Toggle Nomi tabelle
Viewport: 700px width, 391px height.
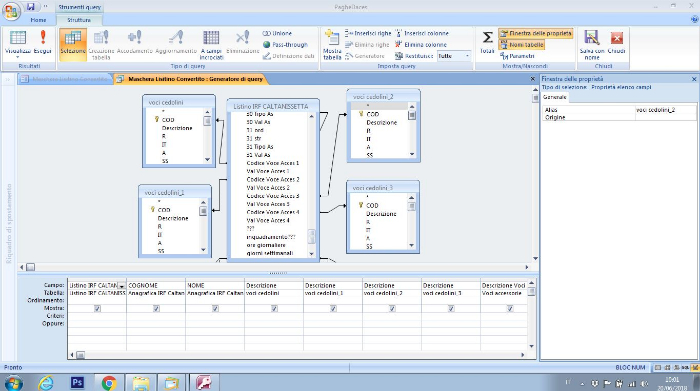[x=522, y=45]
